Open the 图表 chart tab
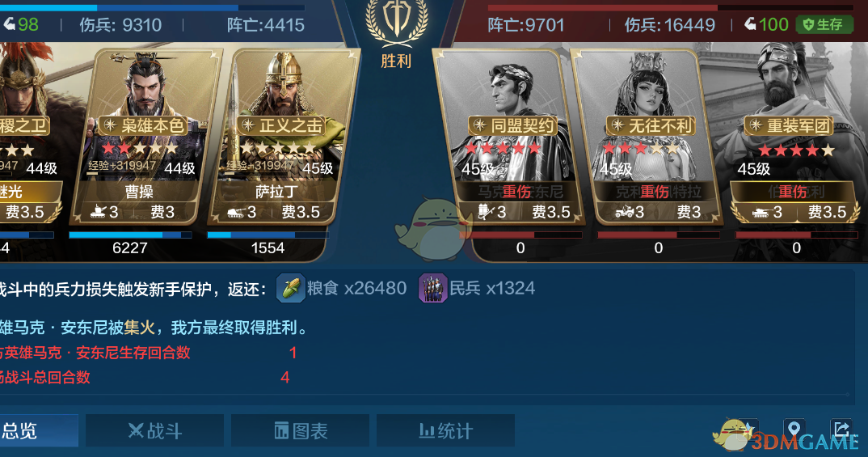 click(300, 430)
